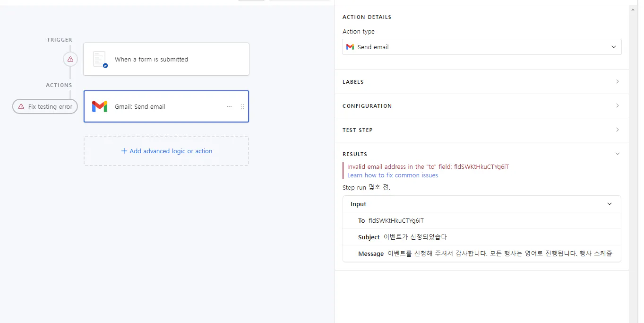This screenshot has width=644, height=323.
Task: Click Add advanced logic or action
Action: (166, 150)
